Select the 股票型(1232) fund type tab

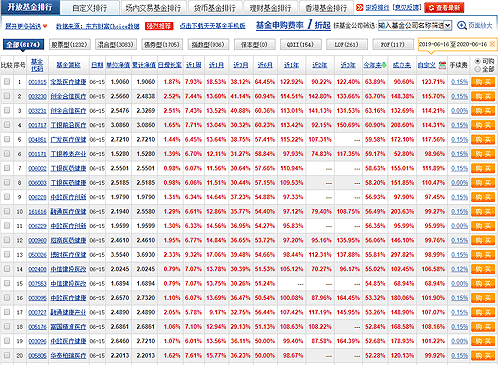point(70,44)
